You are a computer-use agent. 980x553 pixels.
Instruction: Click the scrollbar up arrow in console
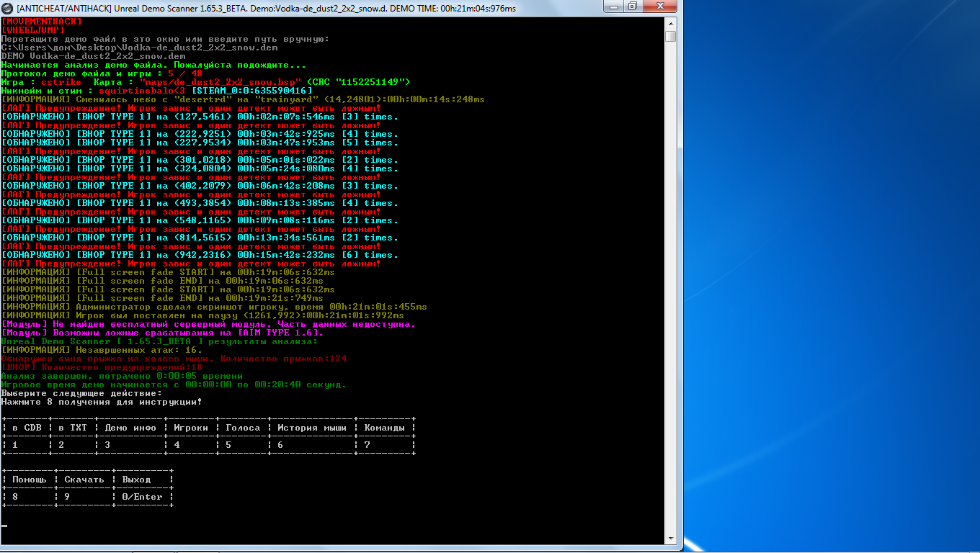click(670, 22)
